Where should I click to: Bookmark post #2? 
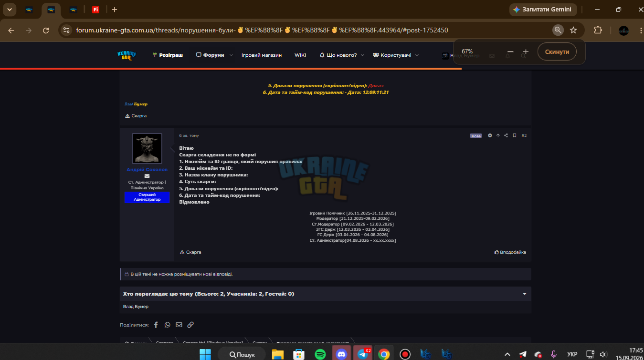pyautogui.click(x=515, y=136)
